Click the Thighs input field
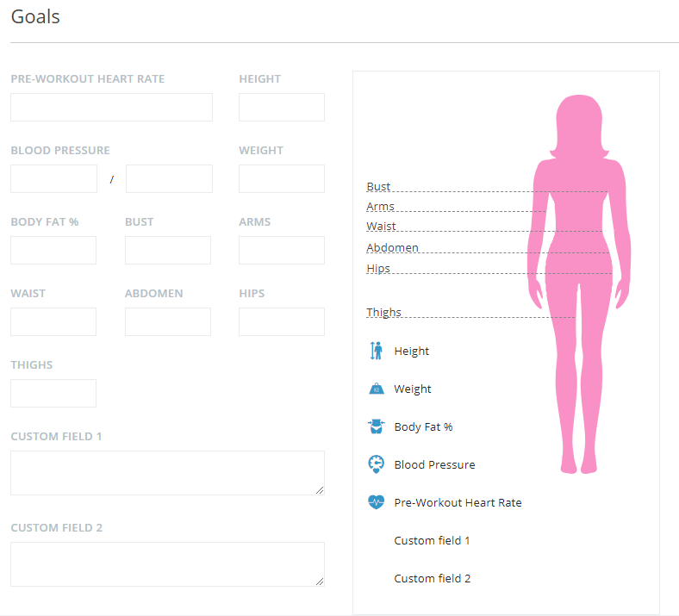This screenshot has width=679, height=616. (x=53, y=393)
